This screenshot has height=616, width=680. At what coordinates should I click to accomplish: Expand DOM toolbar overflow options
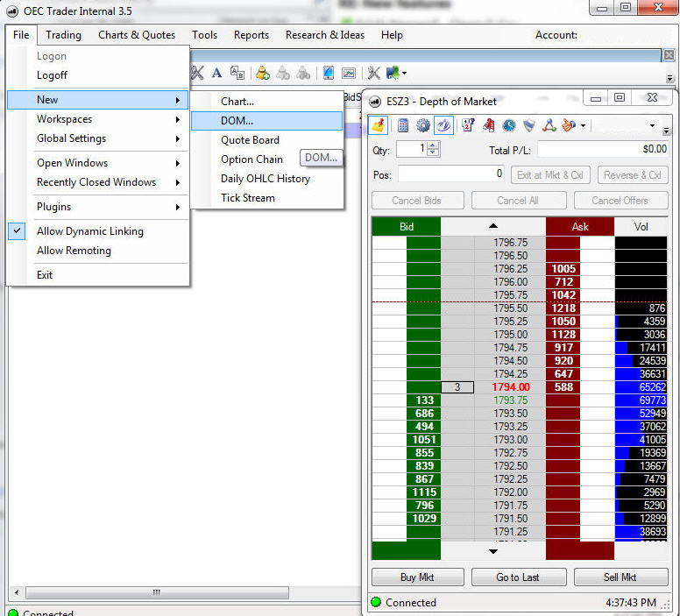coord(667,131)
